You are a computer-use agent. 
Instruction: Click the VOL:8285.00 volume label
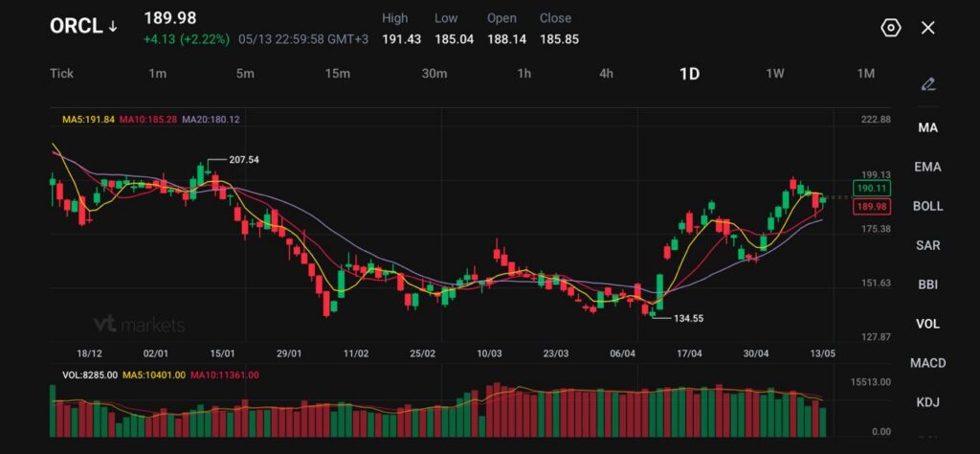pyautogui.click(x=90, y=375)
